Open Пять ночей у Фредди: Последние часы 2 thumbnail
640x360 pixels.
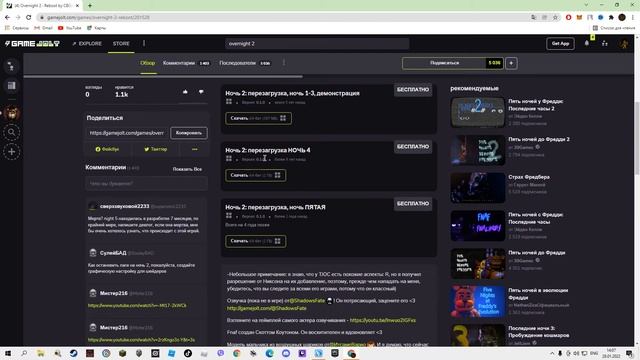pos(478,112)
